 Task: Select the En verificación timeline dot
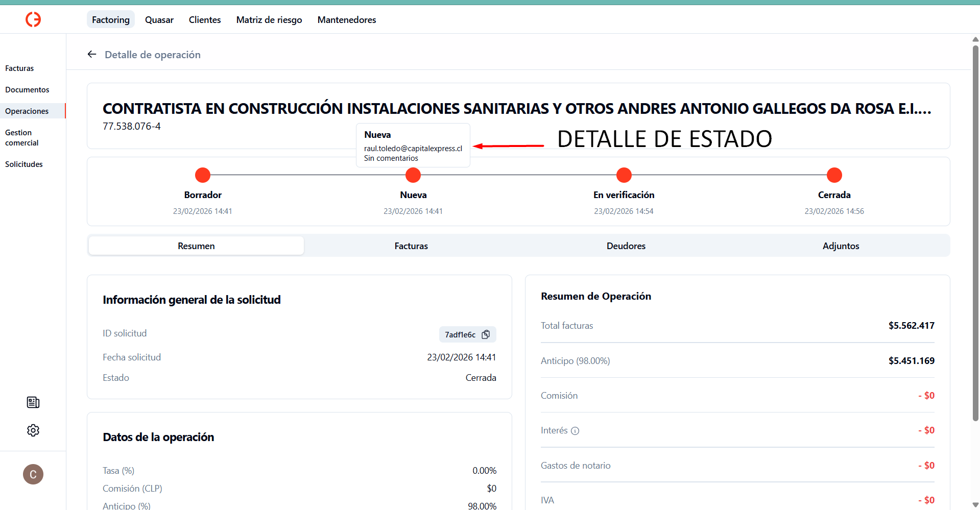(624, 175)
